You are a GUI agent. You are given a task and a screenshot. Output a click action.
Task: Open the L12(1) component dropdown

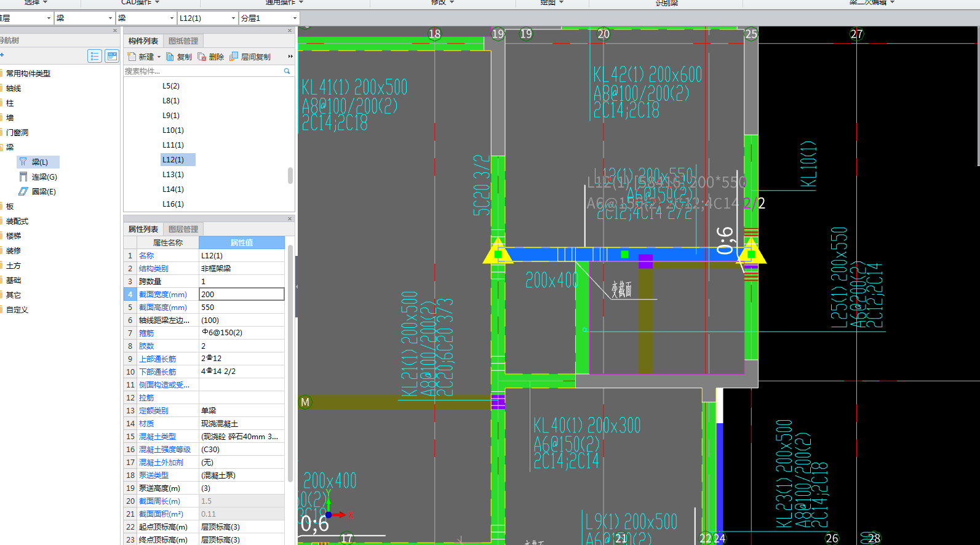[233, 18]
